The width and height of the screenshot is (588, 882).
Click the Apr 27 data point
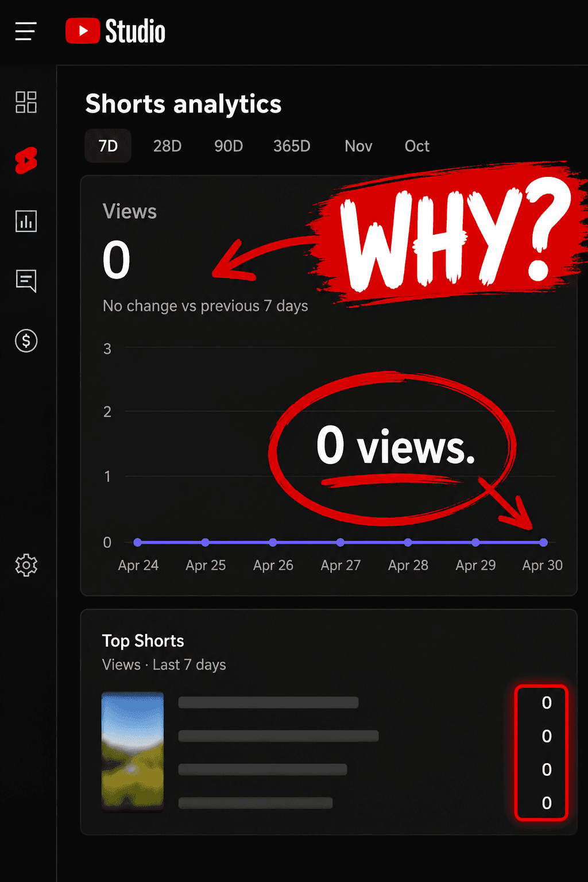pyautogui.click(x=341, y=542)
